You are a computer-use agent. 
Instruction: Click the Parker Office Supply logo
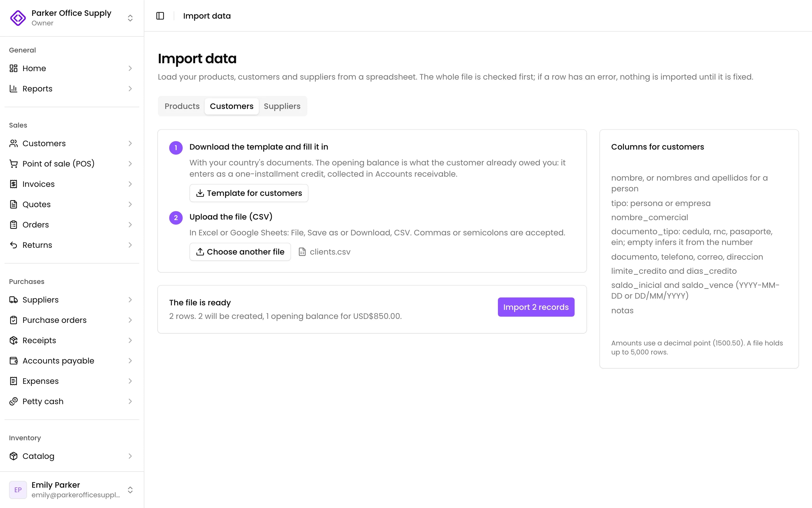pyautogui.click(x=18, y=18)
